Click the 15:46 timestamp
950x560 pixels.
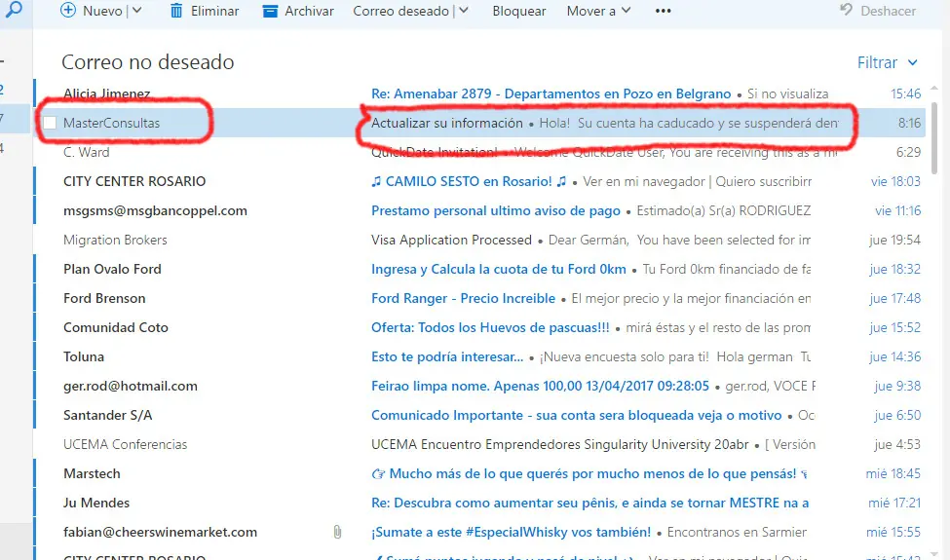pos(905,93)
